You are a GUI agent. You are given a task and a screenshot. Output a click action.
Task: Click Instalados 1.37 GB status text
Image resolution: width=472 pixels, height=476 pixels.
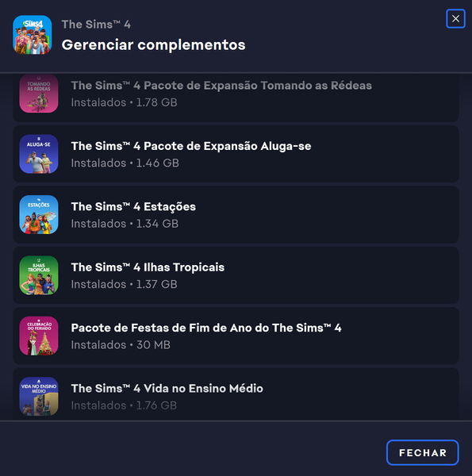click(x=124, y=284)
